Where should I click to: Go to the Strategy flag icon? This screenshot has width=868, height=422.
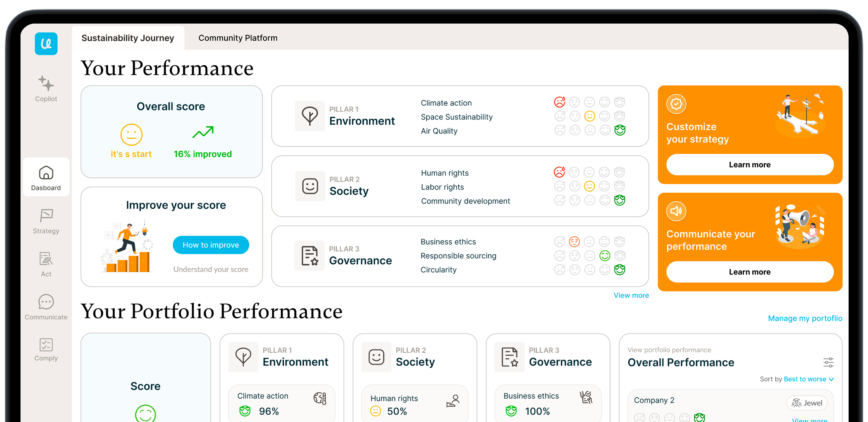tap(46, 216)
